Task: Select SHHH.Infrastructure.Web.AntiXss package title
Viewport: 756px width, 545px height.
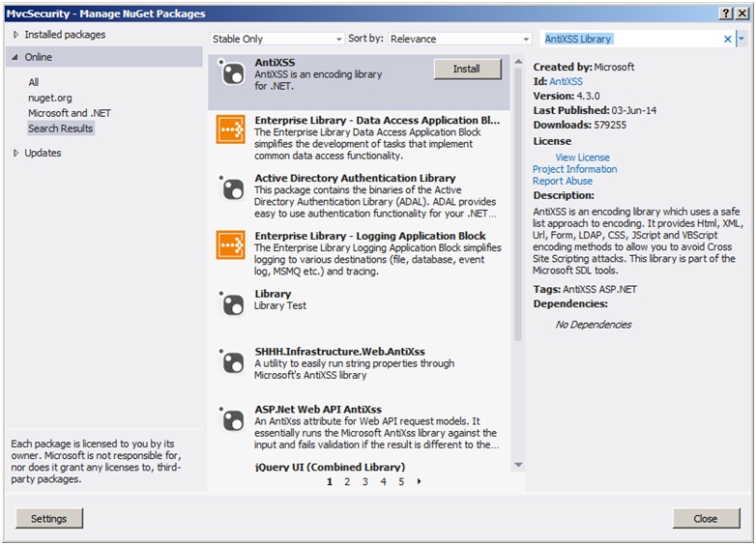Action: 340,352
